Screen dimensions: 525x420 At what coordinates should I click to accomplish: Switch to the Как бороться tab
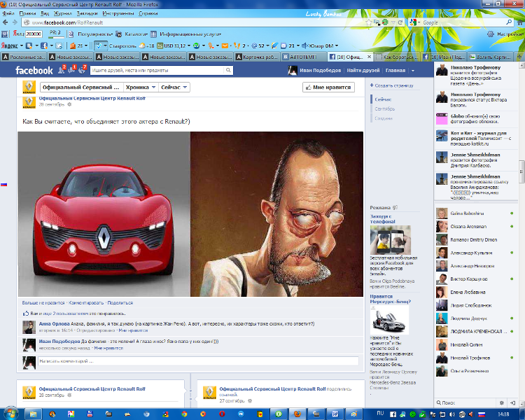tap(397, 57)
